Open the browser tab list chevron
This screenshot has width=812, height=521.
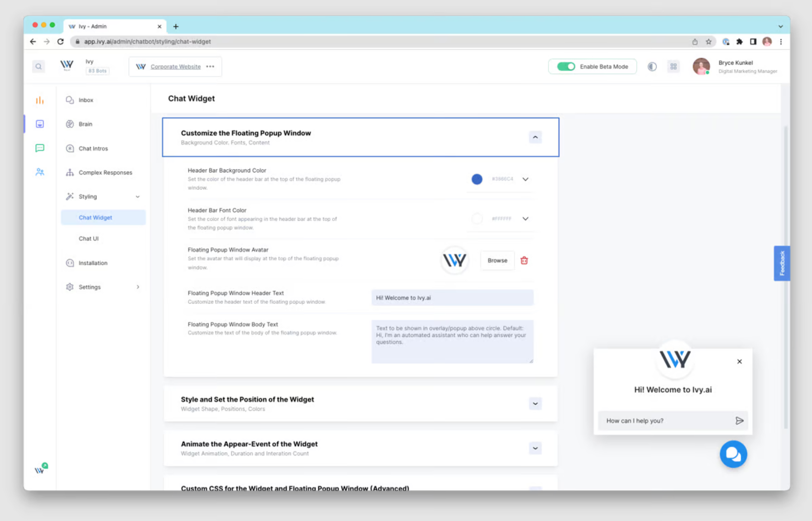click(x=780, y=27)
